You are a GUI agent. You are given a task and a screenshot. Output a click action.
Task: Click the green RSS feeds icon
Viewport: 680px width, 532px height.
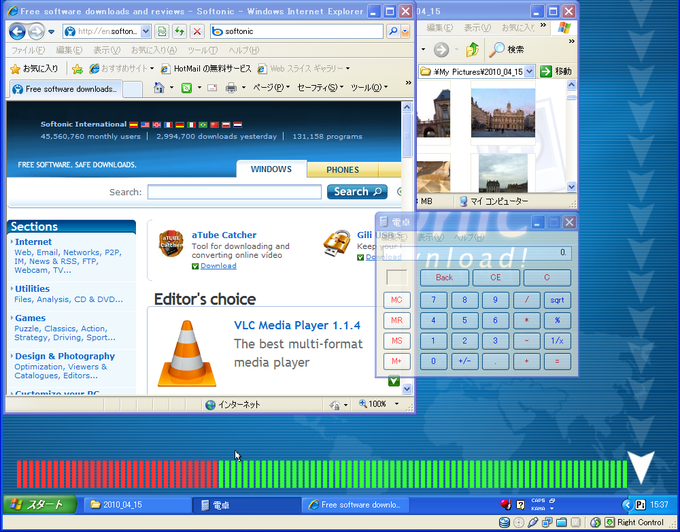[186, 88]
